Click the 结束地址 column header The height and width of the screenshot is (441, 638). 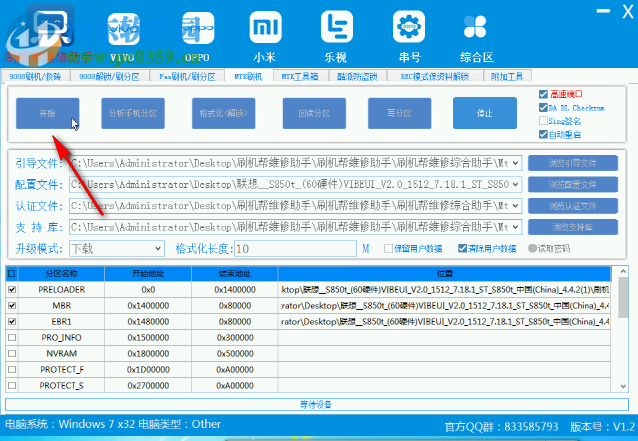point(235,274)
